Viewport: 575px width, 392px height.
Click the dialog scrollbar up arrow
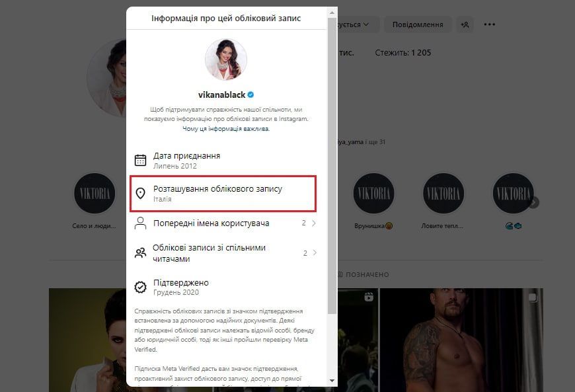(x=332, y=13)
